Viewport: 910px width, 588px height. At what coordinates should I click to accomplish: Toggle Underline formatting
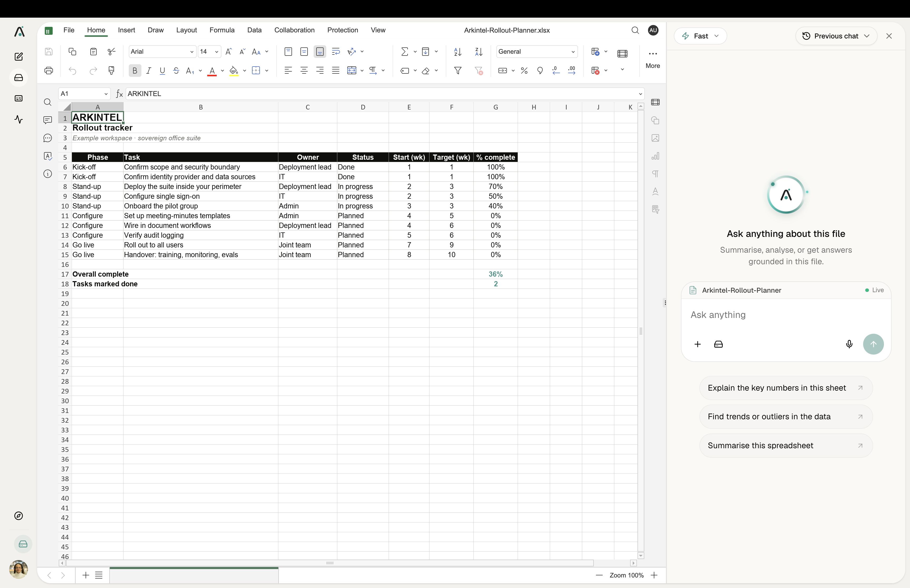162,71
